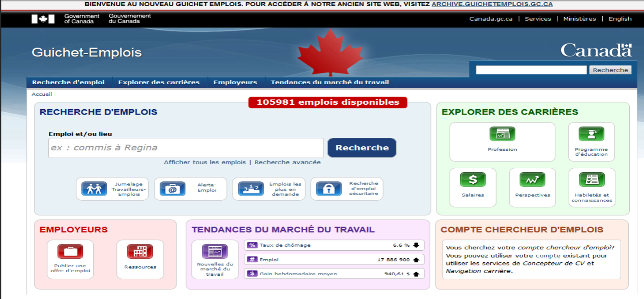The width and height of the screenshot is (644, 299).
Task: Open the Profession career icon
Action: coord(502,134)
